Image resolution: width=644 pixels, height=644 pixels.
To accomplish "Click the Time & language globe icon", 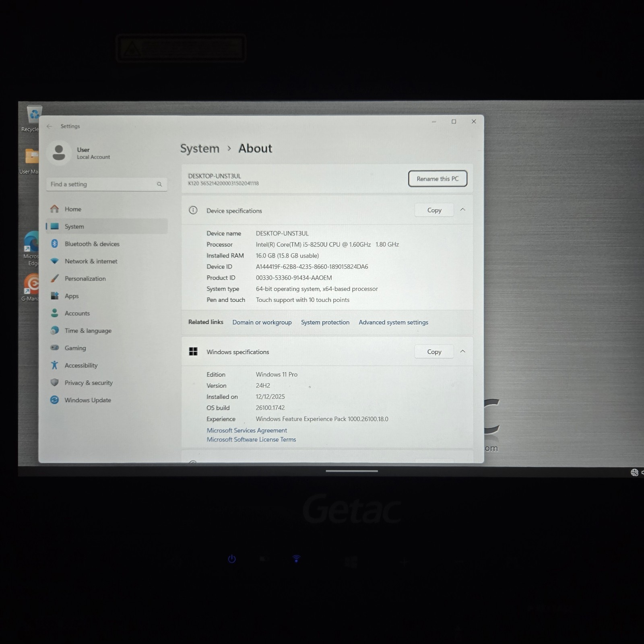I will [x=55, y=330].
